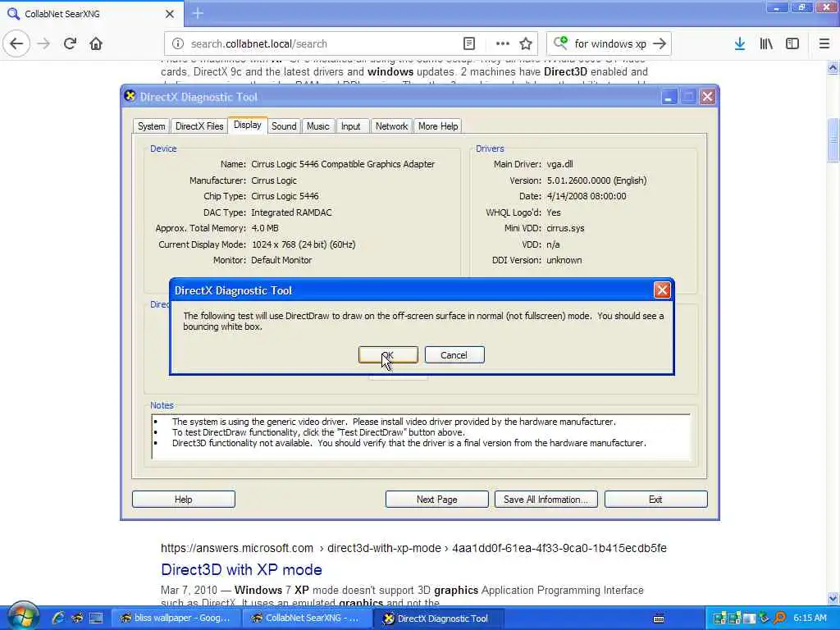Switch to the System tab
Image resolution: width=840 pixels, height=630 pixels.
[151, 126]
